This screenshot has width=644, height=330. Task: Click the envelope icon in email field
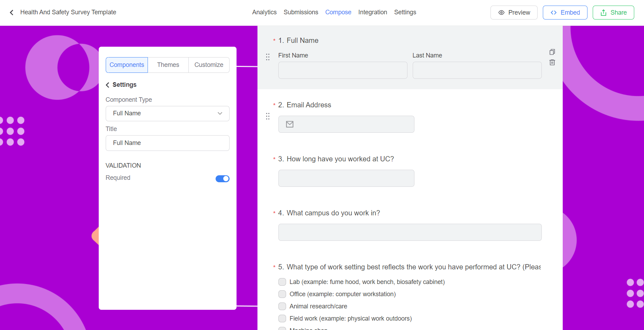click(290, 124)
